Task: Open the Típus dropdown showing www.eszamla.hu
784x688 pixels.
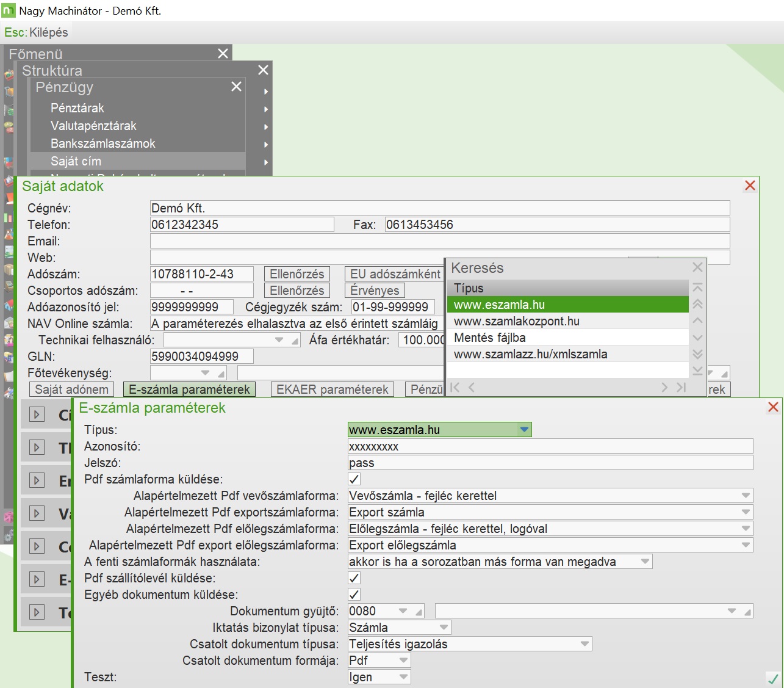Action: 524,430
